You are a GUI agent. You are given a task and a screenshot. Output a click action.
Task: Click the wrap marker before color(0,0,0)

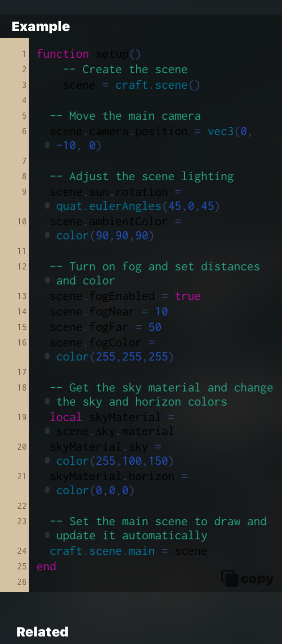click(x=47, y=490)
